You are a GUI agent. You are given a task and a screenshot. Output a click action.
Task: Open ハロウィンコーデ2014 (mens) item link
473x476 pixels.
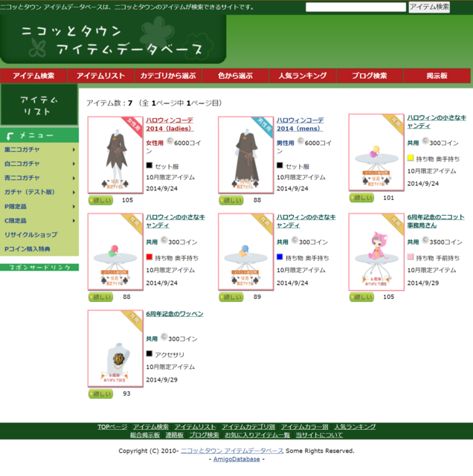click(300, 124)
